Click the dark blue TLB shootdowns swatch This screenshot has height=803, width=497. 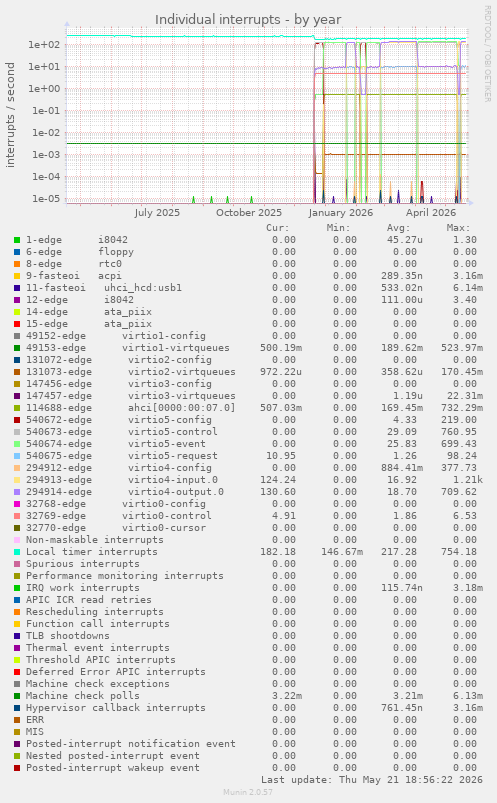pyautogui.click(x=17, y=636)
